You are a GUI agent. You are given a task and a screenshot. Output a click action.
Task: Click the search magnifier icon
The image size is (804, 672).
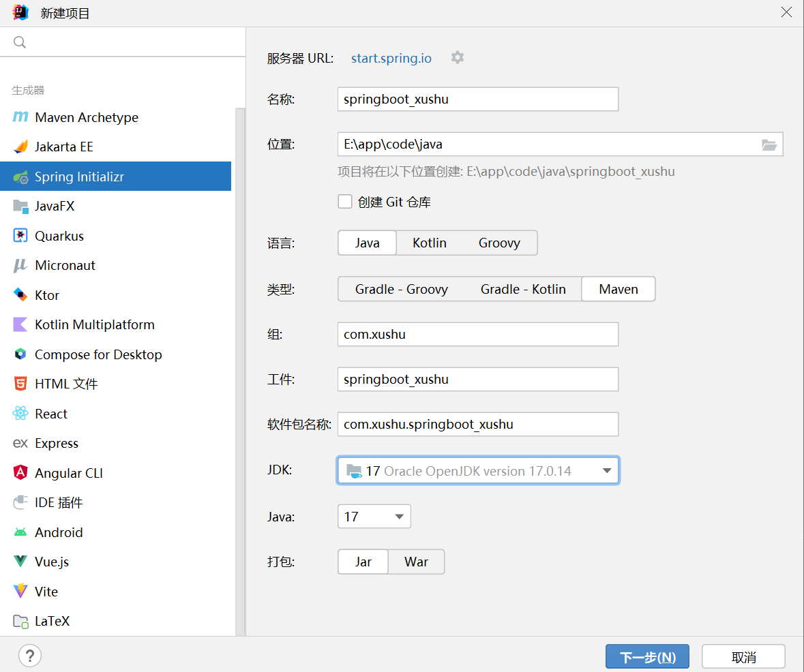tap(20, 42)
